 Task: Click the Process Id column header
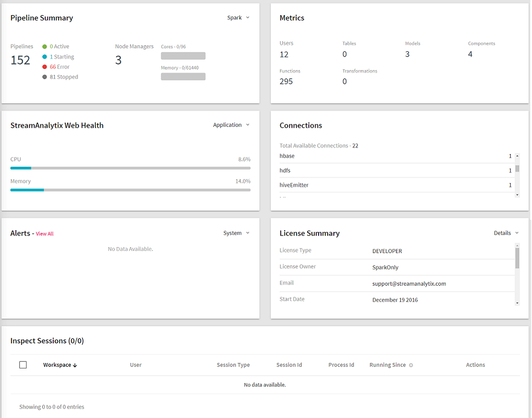[x=342, y=365]
